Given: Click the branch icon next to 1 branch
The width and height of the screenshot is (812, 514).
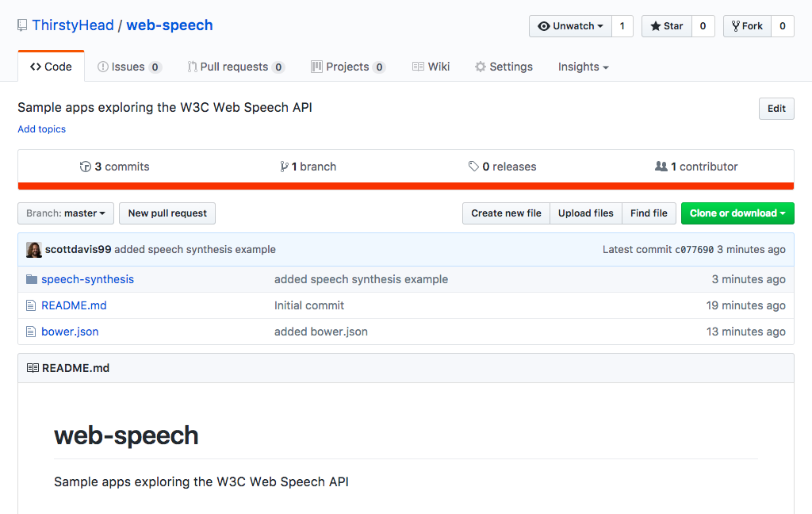Looking at the screenshot, I should pyautogui.click(x=284, y=167).
